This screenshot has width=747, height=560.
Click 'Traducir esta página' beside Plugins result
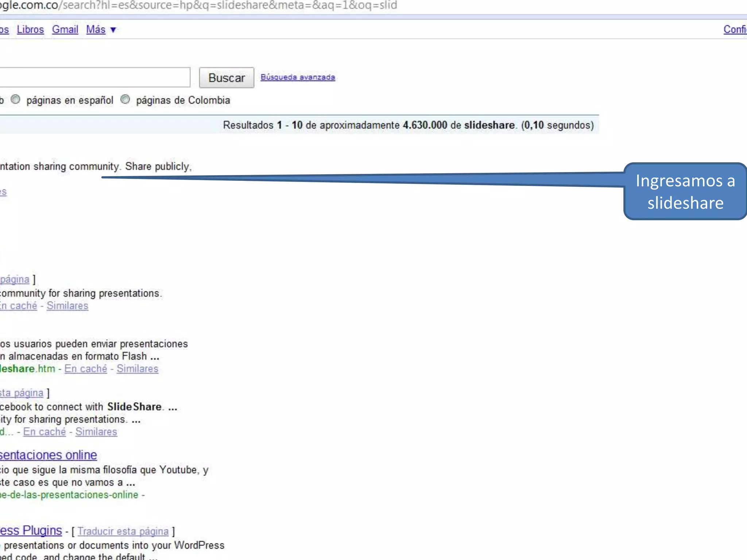[123, 531]
